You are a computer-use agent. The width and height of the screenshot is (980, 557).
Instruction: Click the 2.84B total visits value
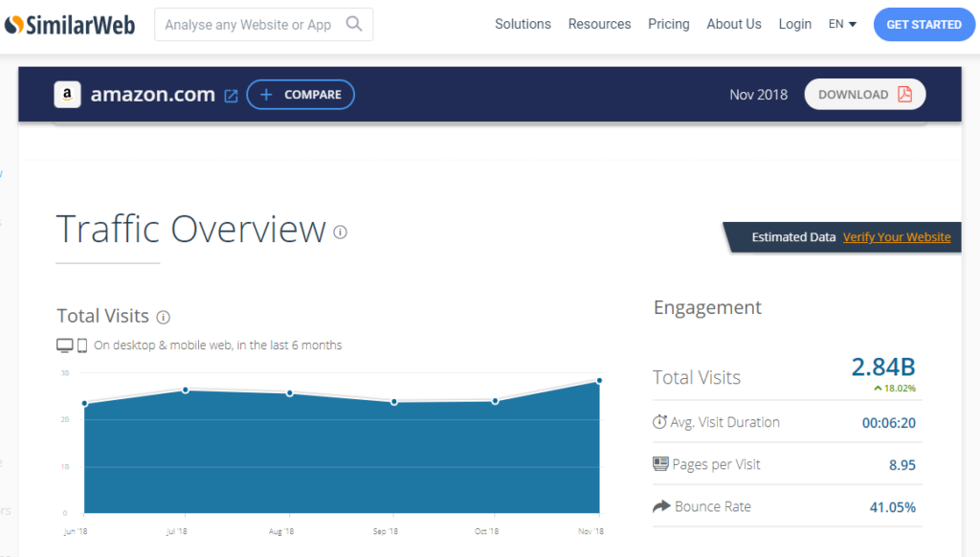883,367
